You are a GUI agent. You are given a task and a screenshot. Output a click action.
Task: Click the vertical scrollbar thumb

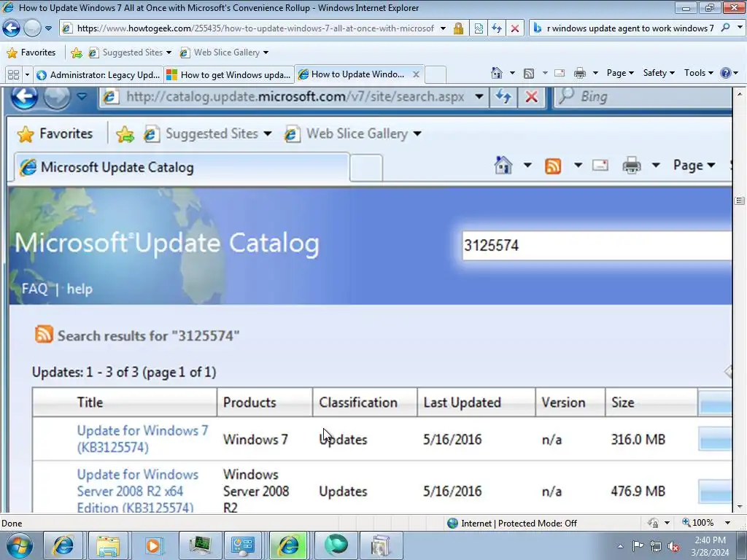[740, 201]
